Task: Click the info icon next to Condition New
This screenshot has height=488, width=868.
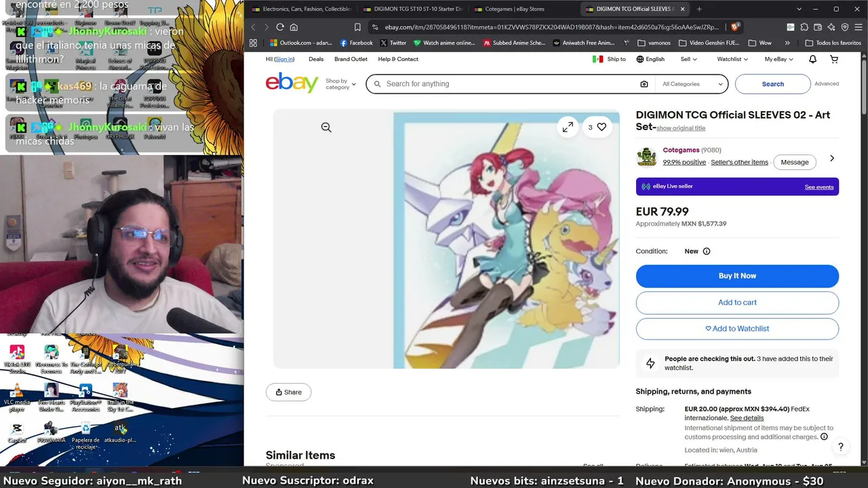Action: point(706,251)
